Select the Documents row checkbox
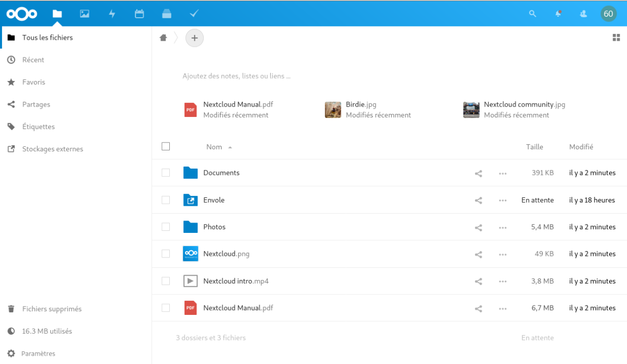Screen dimensions: 627x364 pyautogui.click(x=166, y=172)
